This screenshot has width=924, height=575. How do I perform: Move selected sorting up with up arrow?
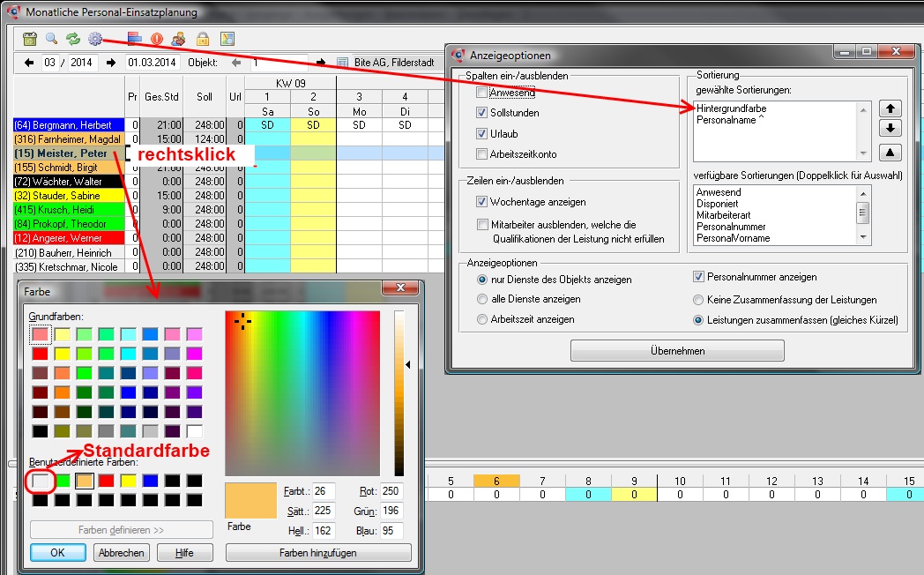point(890,108)
